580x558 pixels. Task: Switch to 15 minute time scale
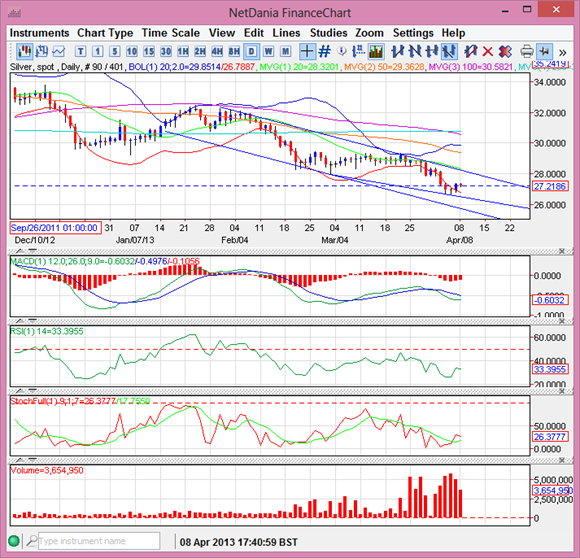149,51
